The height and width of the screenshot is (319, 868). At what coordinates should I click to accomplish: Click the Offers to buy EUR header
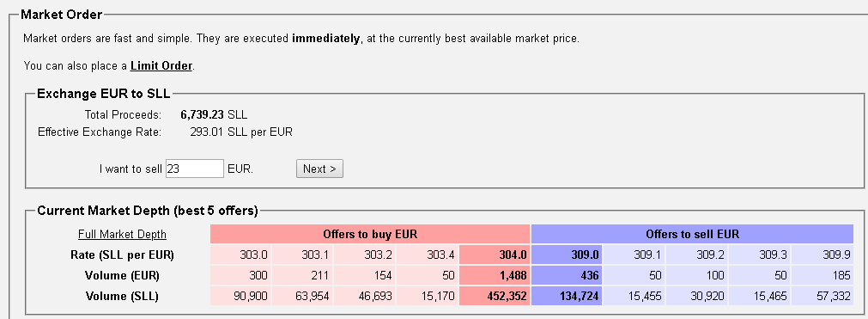tap(370, 234)
